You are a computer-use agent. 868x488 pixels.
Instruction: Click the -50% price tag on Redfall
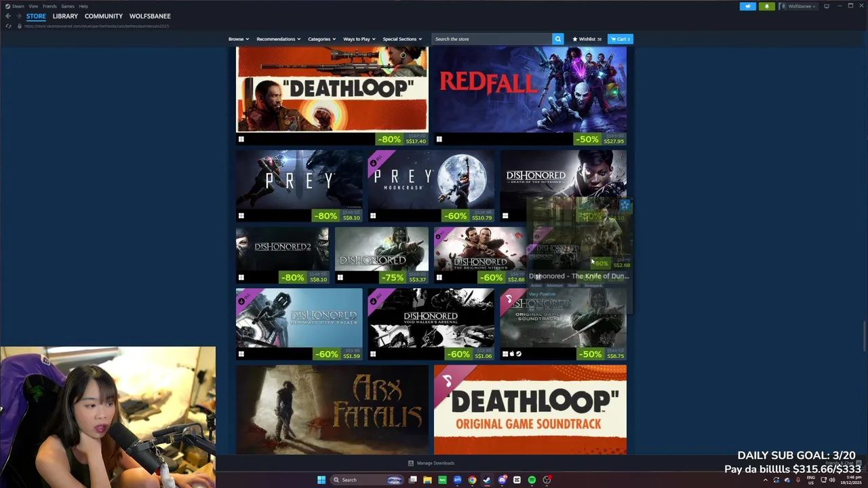599,139
